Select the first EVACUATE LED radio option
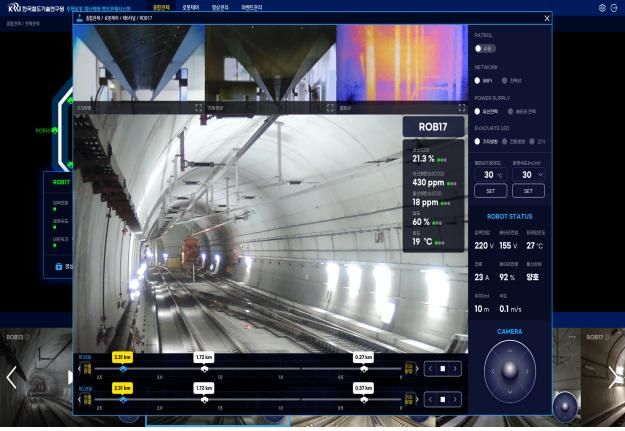 coord(478,141)
